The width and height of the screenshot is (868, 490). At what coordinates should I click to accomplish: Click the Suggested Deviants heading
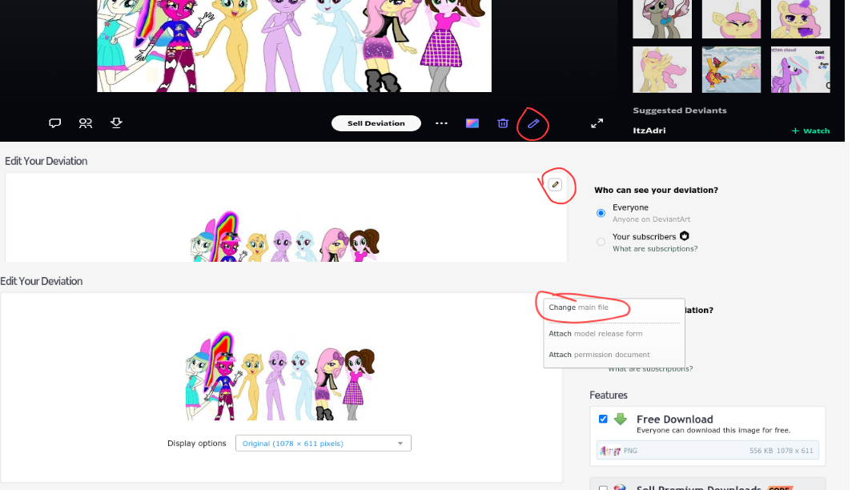pos(679,110)
